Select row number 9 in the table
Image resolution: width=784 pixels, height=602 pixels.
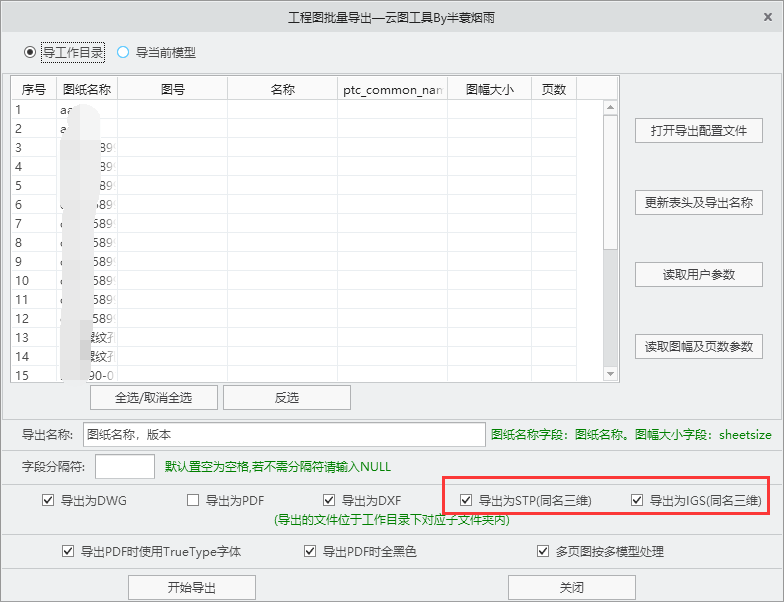pos(294,262)
